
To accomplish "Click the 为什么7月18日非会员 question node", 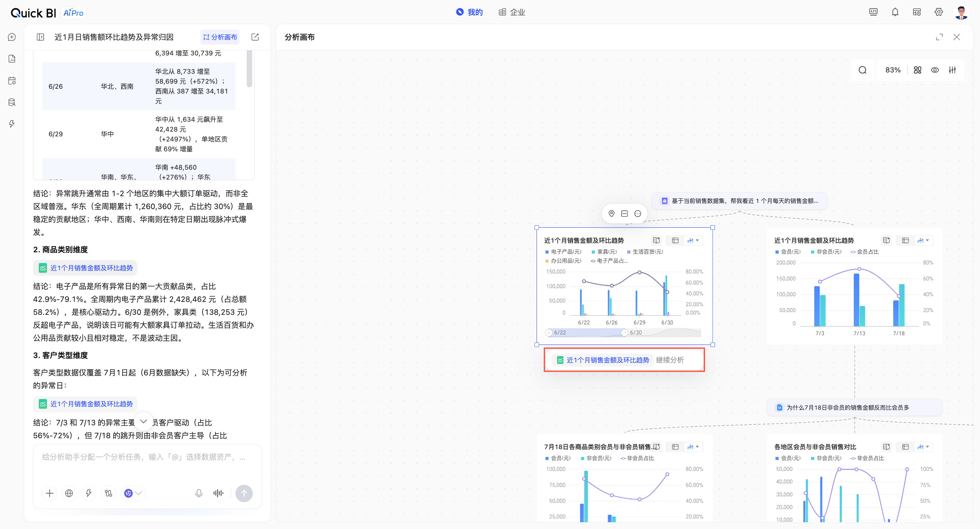I will [x=854, y=407].
